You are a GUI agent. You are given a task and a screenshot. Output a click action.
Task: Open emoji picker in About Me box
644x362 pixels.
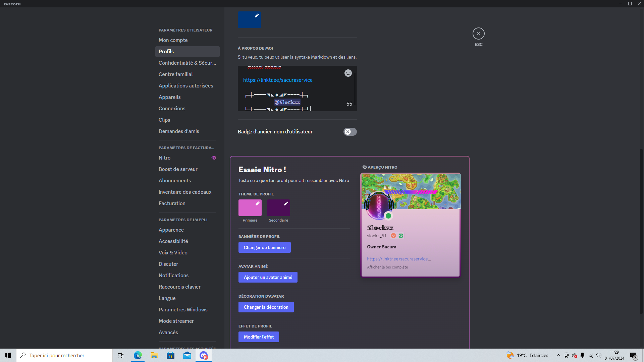tap(348, 73)
